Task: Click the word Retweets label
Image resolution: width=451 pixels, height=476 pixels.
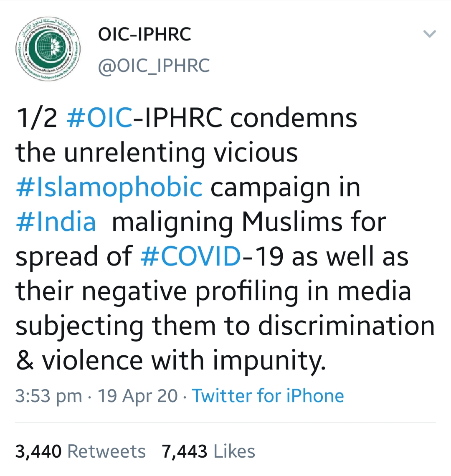Action: 106,451
